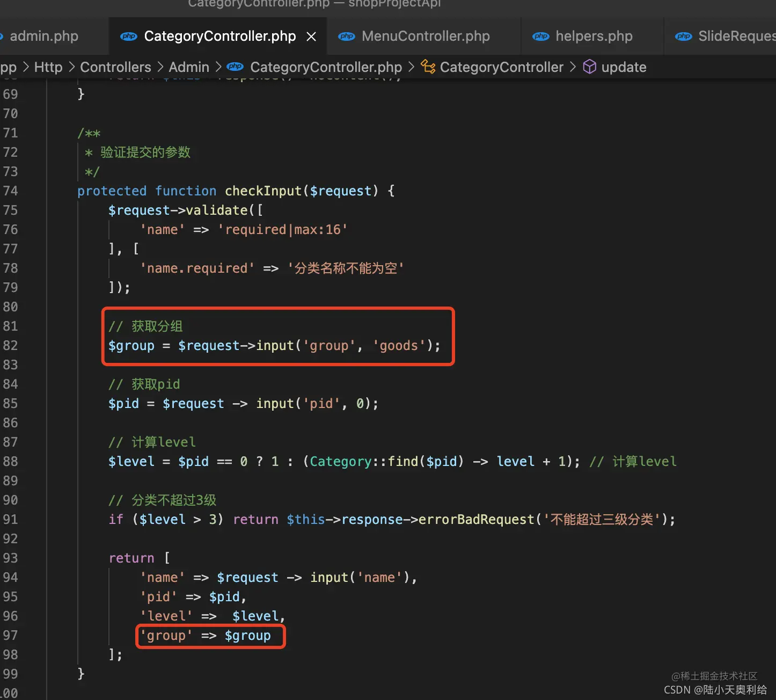Viewport: 776px width, 700px height.
Task: Click line number 74 in the gutter
Action: 10,191
